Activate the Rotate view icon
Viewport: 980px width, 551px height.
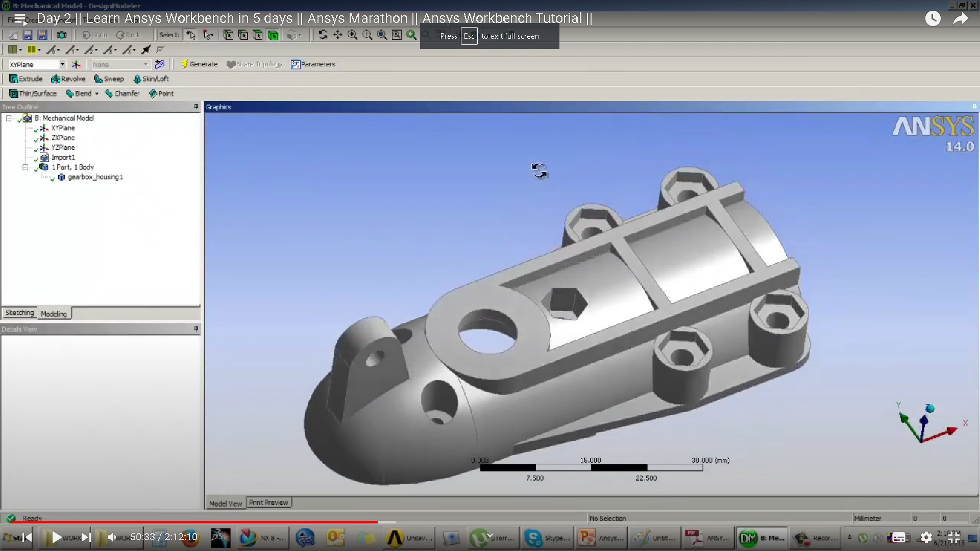tap(323, 35)
